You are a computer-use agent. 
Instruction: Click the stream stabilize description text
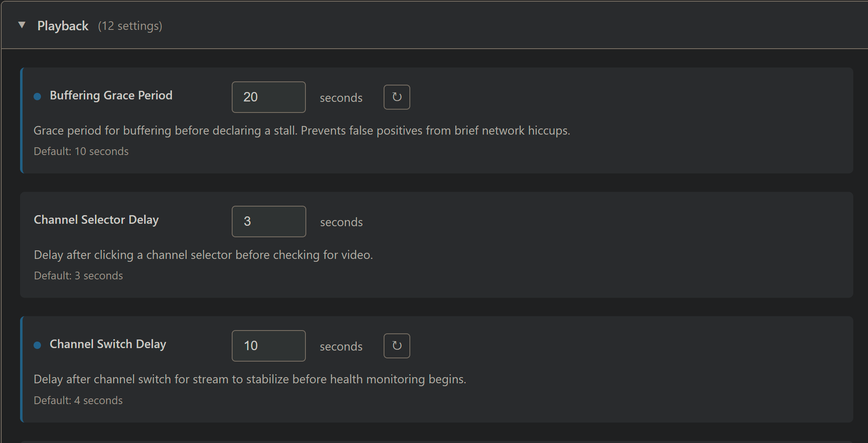tap(250, 379)
